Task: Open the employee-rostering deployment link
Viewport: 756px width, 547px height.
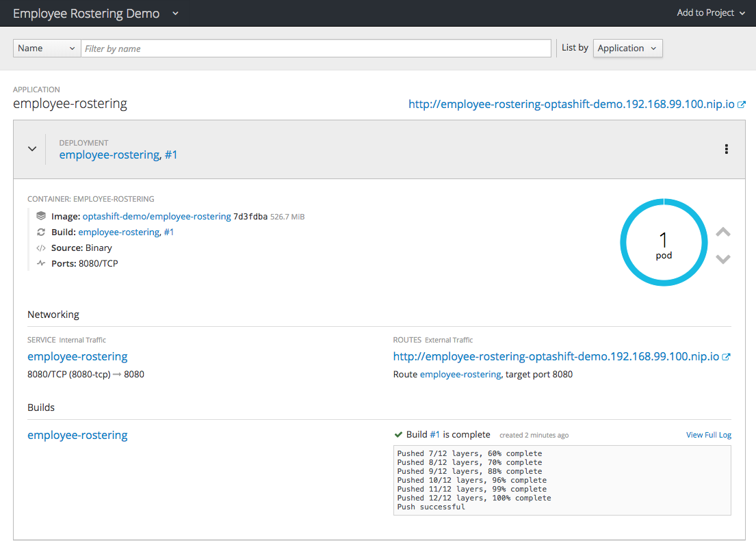Action: (x=109, y=155)
